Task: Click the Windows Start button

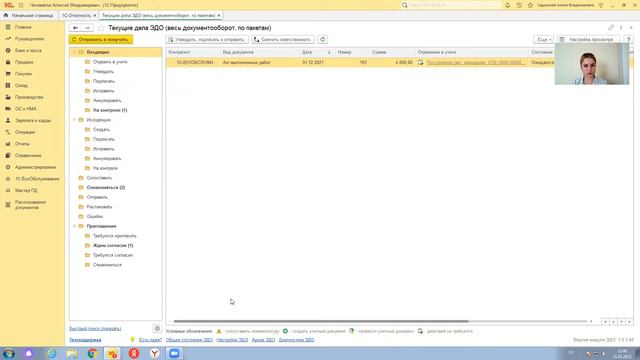Action: [x=9, y=353]
